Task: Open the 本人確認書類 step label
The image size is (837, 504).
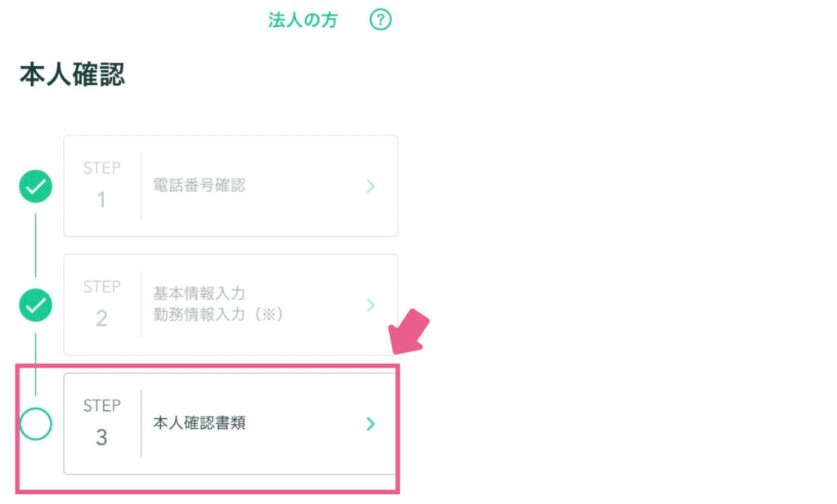Action: (x=199, y=423)
